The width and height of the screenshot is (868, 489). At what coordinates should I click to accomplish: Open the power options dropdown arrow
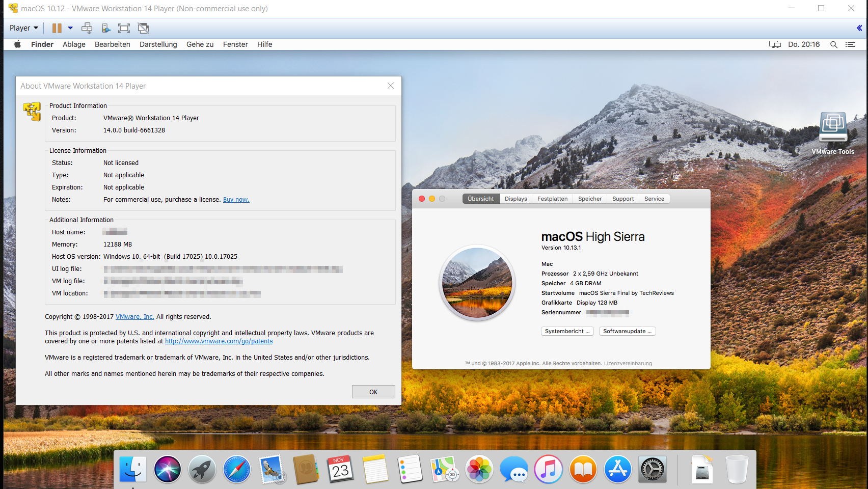click(x=70, y=28)
